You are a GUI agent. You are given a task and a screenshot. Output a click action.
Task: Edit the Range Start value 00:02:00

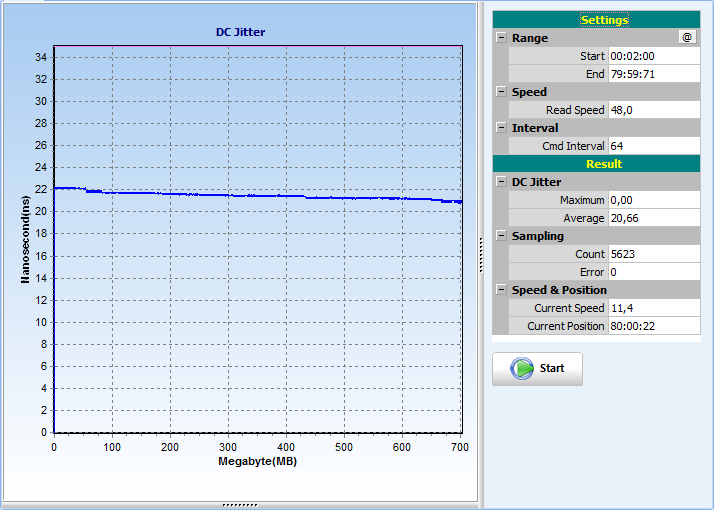coord(654,56)
